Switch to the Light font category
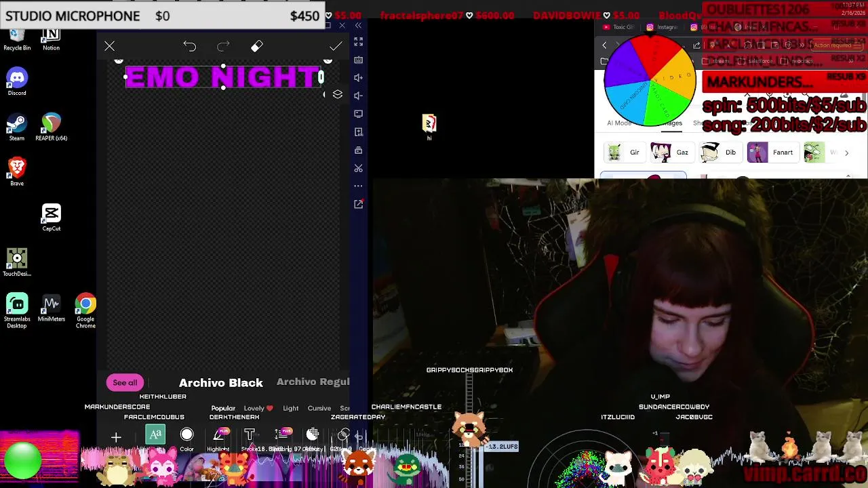Screen dimensions: 868x488 pos(291,408)
